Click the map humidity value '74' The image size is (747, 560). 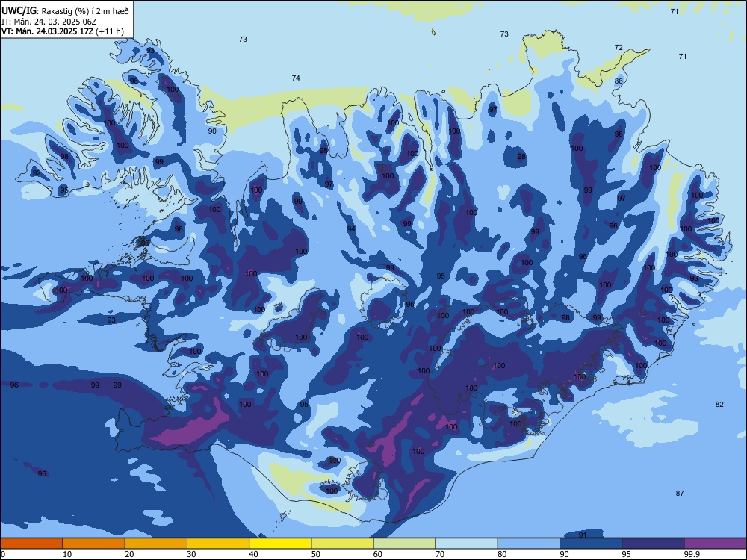[x=296, y=78]
